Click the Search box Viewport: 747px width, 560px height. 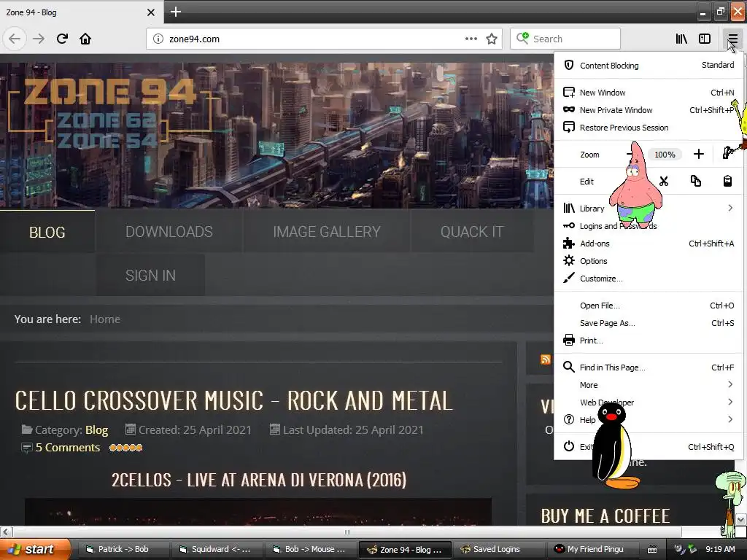565,39
